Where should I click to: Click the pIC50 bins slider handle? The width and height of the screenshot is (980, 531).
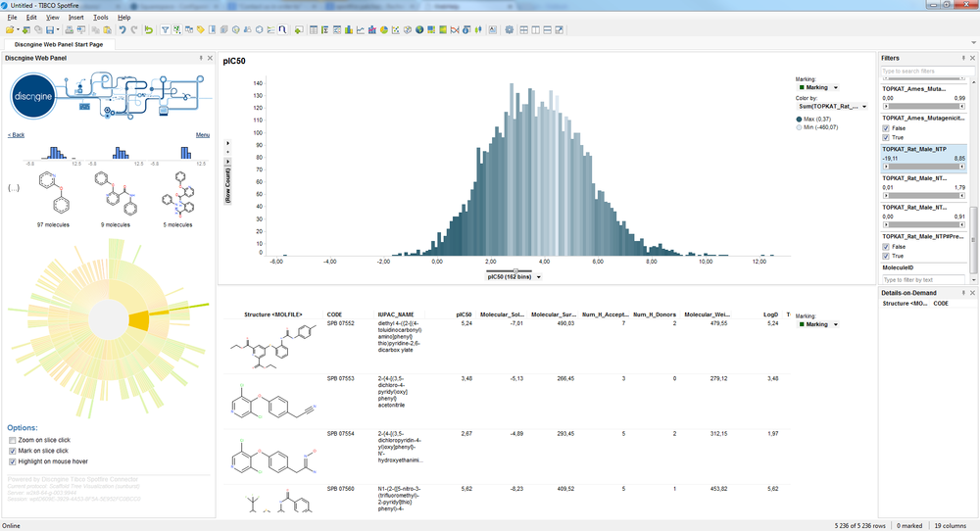[x=515, y=270]
